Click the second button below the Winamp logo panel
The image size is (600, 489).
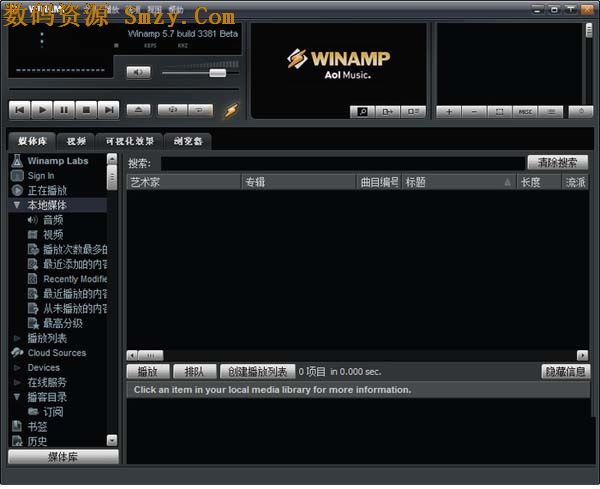click(388, 112)
